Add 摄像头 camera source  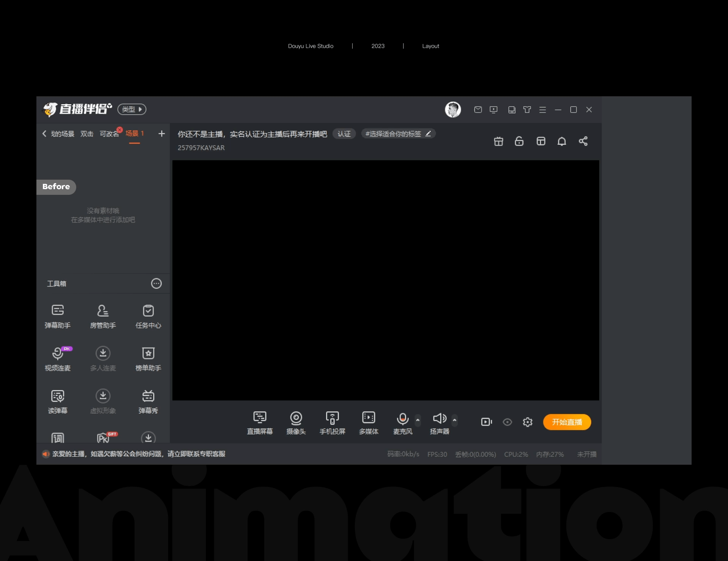296,423
